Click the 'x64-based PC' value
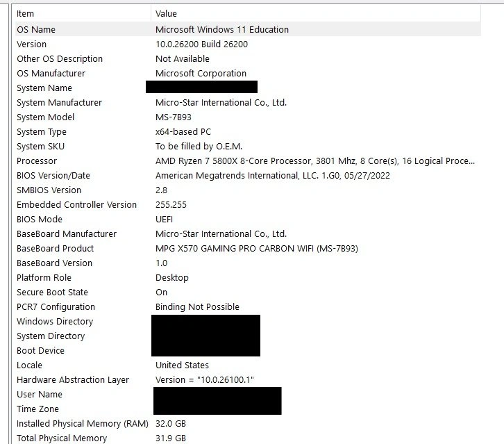Image resolution: width=504 pixels, height=444 pixels. (183, 132)
